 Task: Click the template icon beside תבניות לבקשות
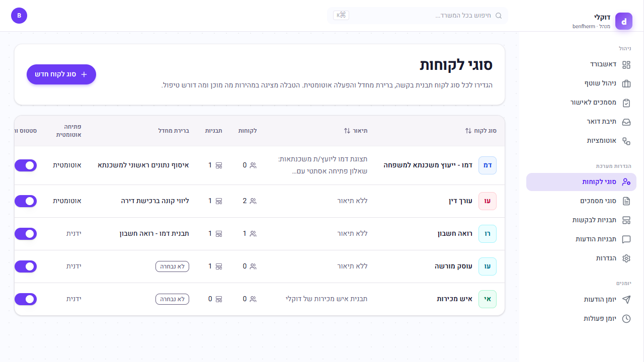626,220
